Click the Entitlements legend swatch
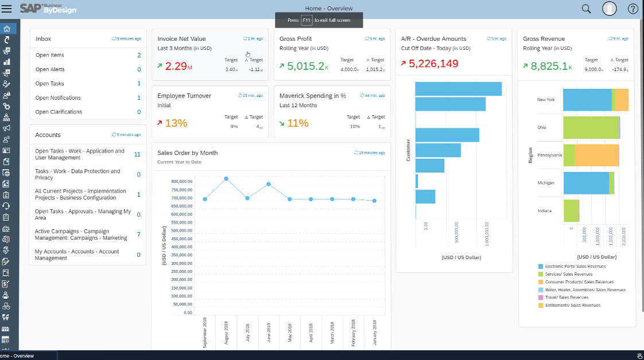The width and height of the screenshot is (644, 360). coord(541,306)
